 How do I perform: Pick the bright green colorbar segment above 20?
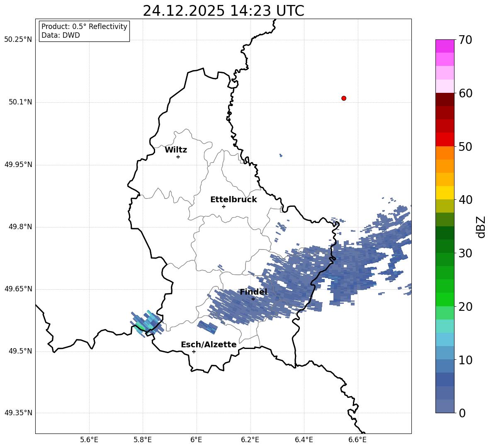point(445,299)
